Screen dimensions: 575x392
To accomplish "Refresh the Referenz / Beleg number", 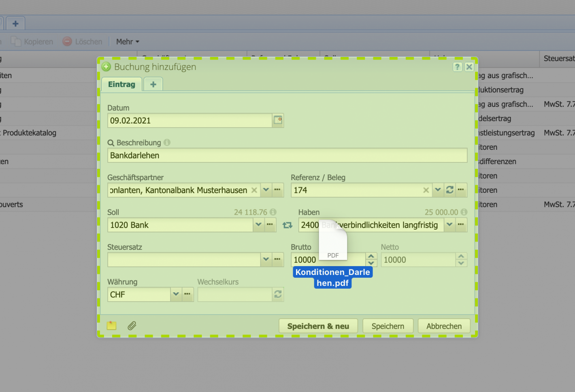I will (449, 190).
